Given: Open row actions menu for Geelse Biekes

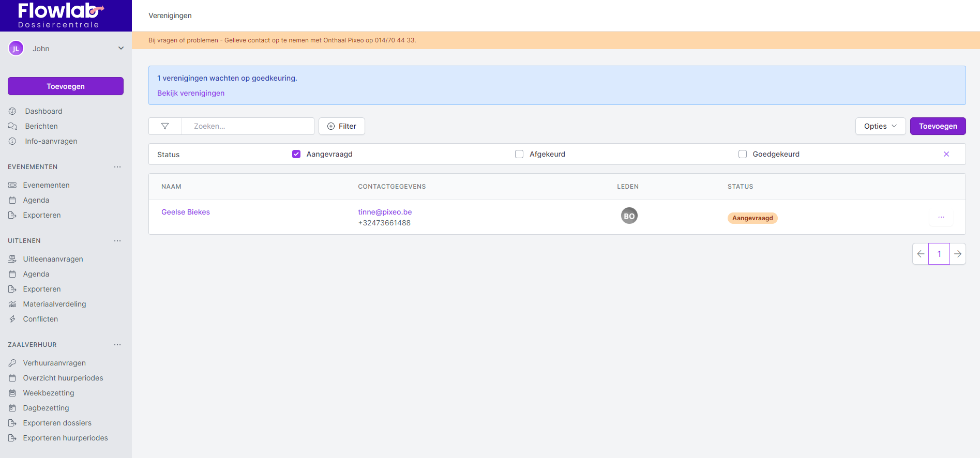Looking at the screenshot, I should tap(941, 218).
